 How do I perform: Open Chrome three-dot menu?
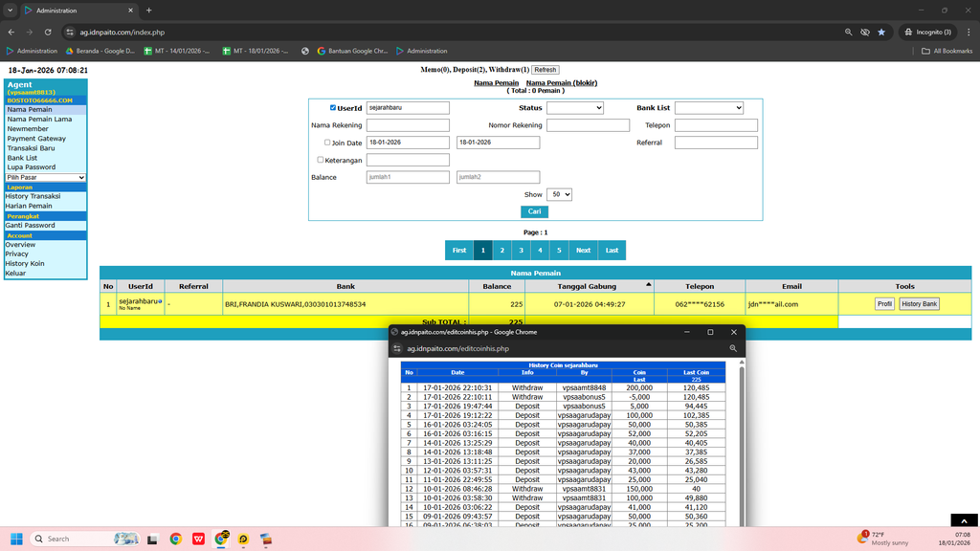[x=969, y=32]
